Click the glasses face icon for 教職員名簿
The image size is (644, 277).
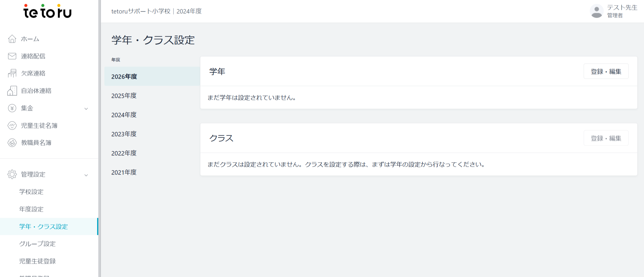(12, 143)
